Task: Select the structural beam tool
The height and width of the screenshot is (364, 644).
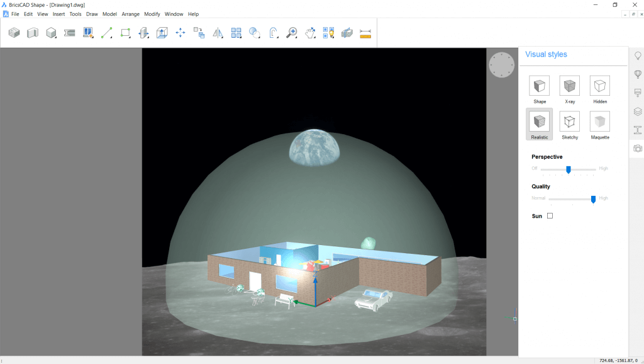Action: click(x=69, y=33)
